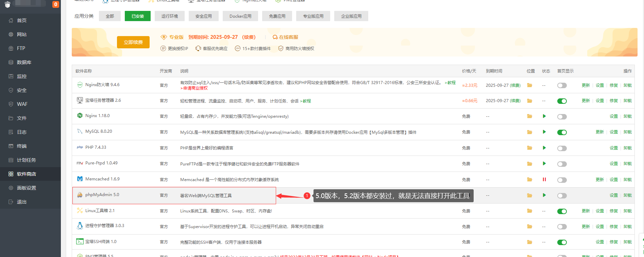Enable homepage display for phpMyAdmin
The height and width of the screenshot is (257, 644).
click(x=562, y=196)
